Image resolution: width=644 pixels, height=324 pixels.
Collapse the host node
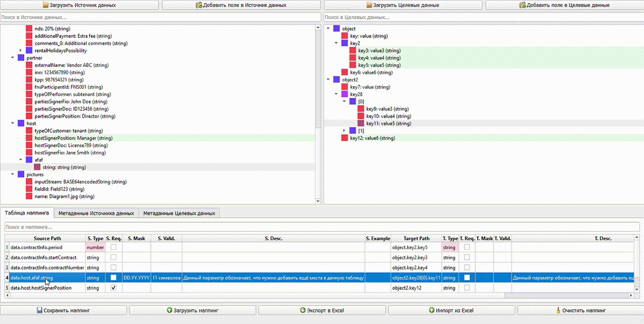pyautogui.click(x=12, y=123)
